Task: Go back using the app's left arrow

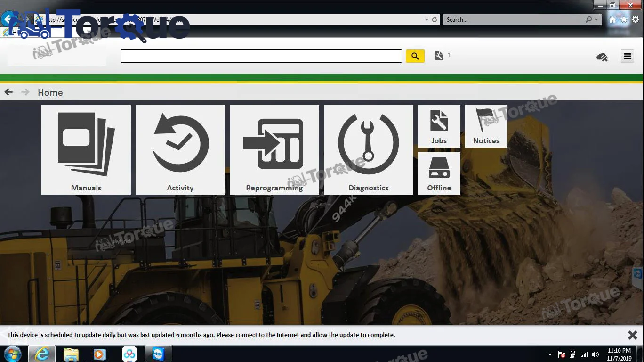Action: [x=8, y=92]
